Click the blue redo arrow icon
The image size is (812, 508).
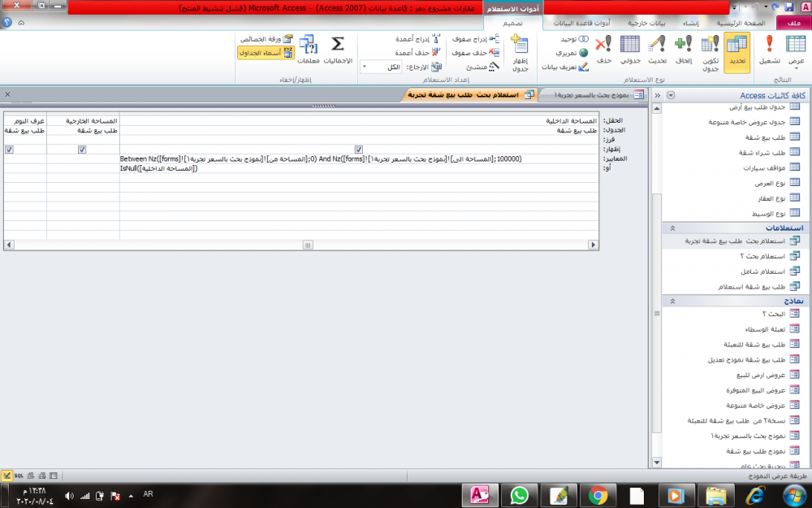[775, 7]
